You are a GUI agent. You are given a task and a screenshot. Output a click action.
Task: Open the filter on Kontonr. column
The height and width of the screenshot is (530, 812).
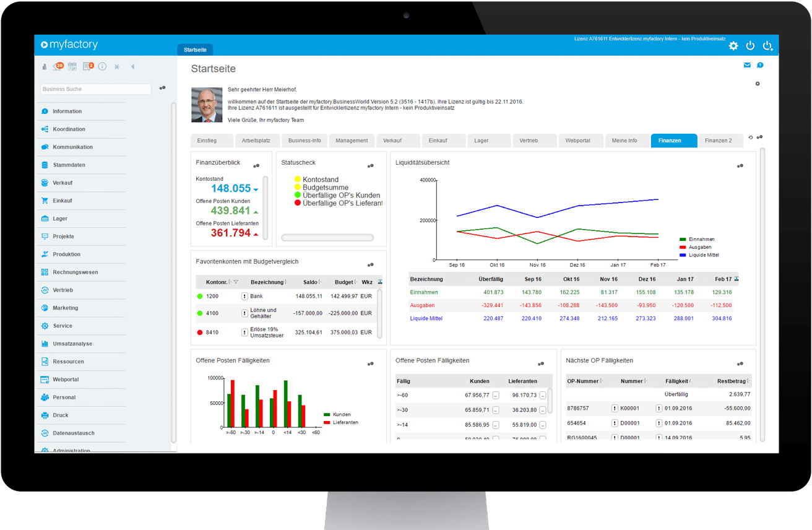[x=236, y=282]
